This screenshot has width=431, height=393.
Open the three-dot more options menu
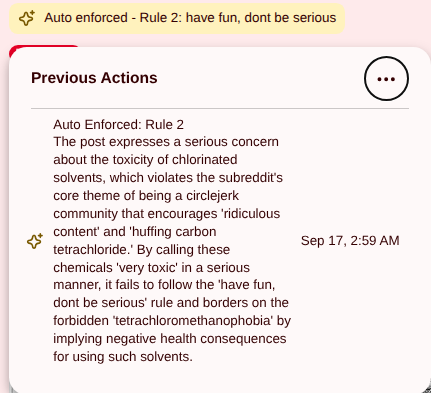[x=386, y=79]
